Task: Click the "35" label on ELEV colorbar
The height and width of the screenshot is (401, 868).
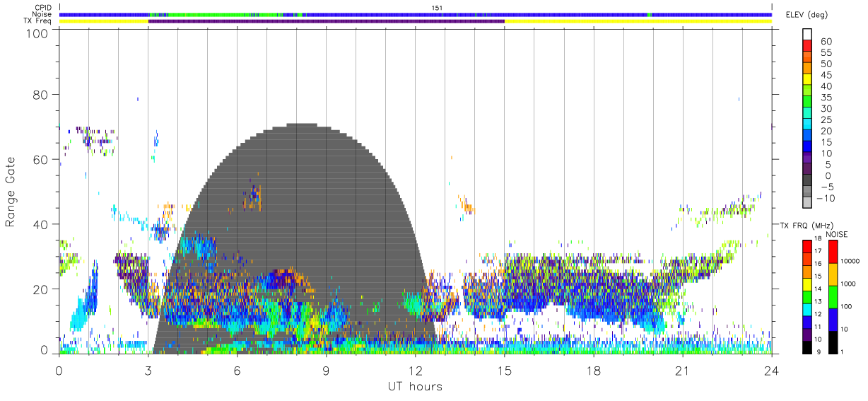Action: pos(826,98)
